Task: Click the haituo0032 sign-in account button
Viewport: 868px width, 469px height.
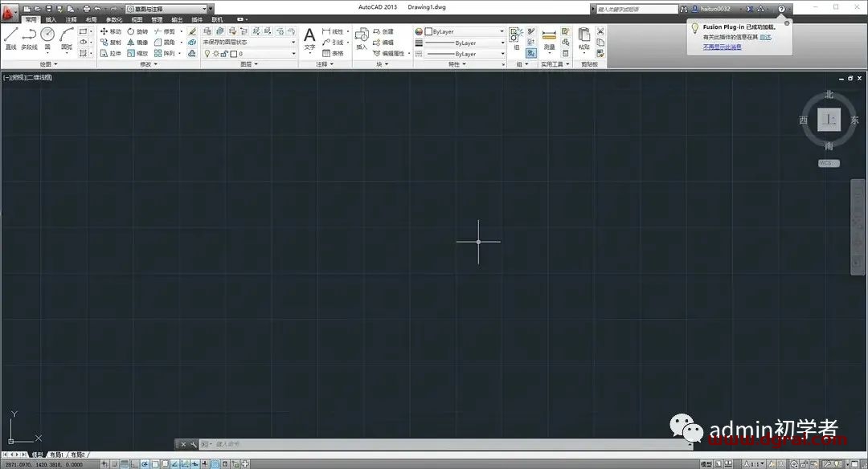Action: click(x=710, y=9)
